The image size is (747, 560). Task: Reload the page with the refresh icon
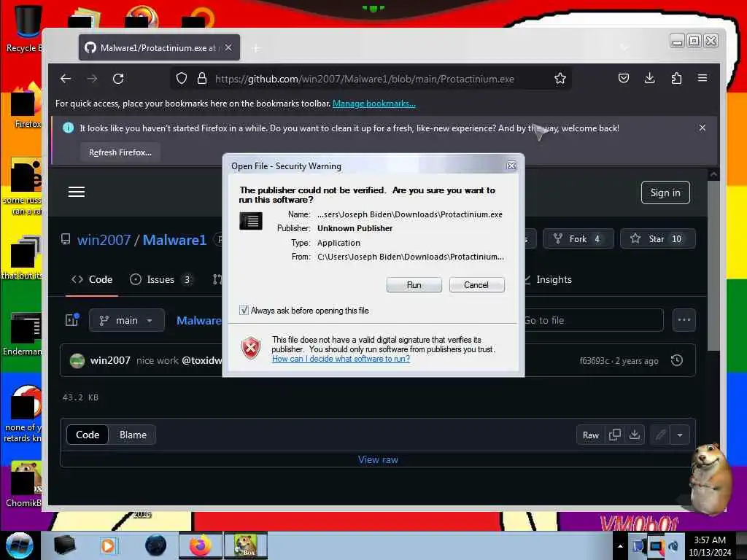(118, 79)
